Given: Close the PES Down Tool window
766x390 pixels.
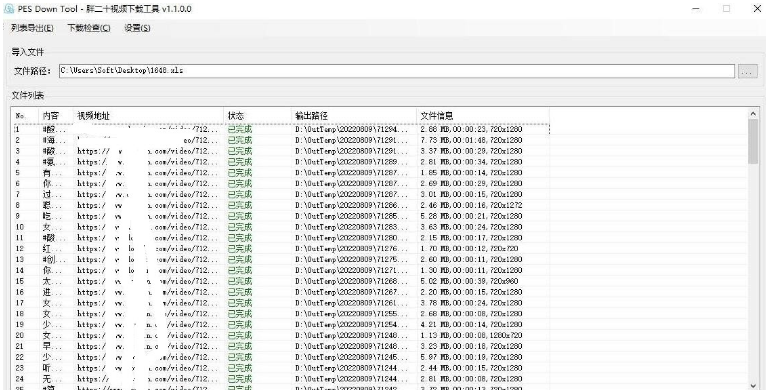Looking at the screenshot, I should pyautogui.click(x=756, y=9).
